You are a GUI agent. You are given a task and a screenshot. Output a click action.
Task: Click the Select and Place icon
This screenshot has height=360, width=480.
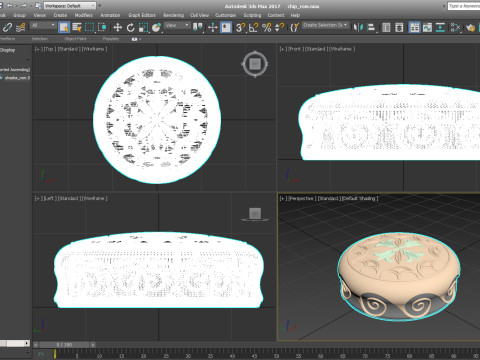(x=156, y=27)
